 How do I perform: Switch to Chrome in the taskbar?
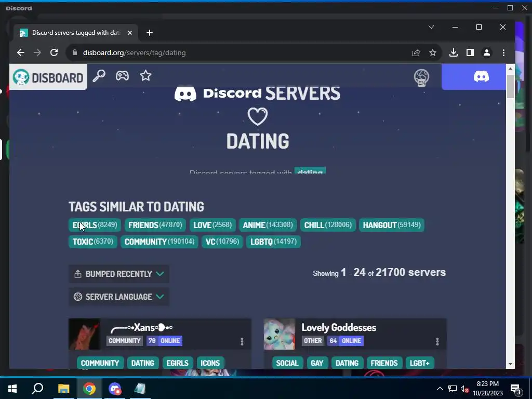point(89,389)
